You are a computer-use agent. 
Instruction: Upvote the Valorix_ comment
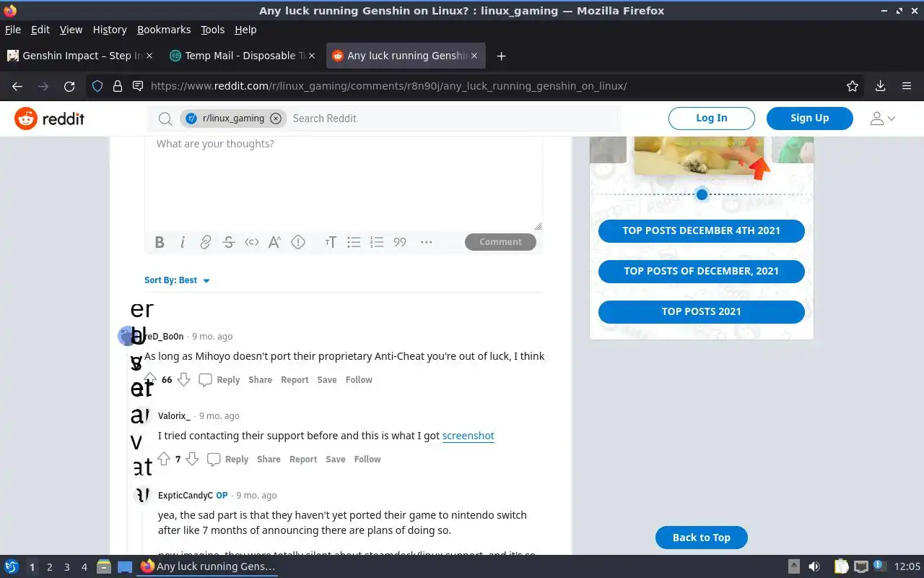tap(164, 459)
